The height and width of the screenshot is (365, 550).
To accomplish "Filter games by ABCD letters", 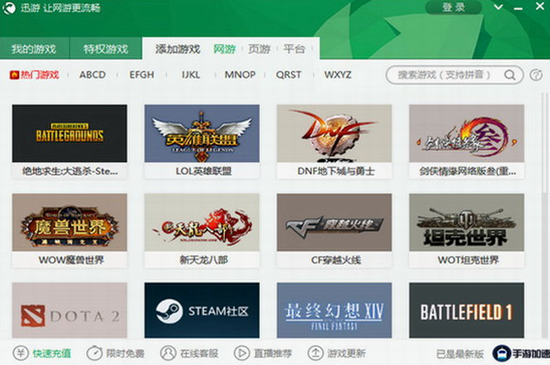I will pos(92,75).
